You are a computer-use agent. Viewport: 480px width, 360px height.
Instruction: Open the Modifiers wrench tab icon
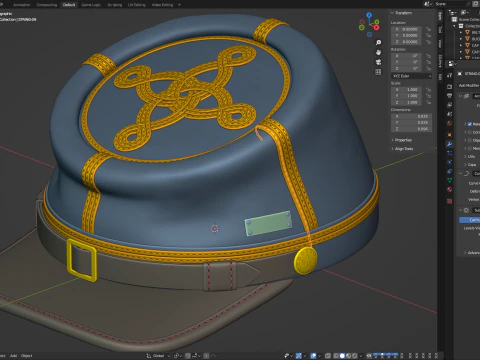pos(449,144)
